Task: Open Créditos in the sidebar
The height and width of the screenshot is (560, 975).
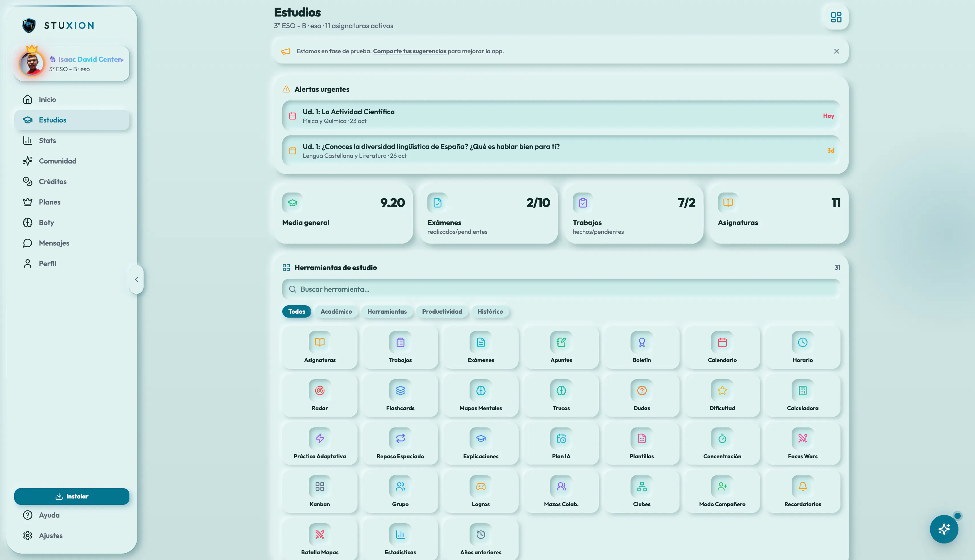Action: pyautogui.click(x=72, y=181)
